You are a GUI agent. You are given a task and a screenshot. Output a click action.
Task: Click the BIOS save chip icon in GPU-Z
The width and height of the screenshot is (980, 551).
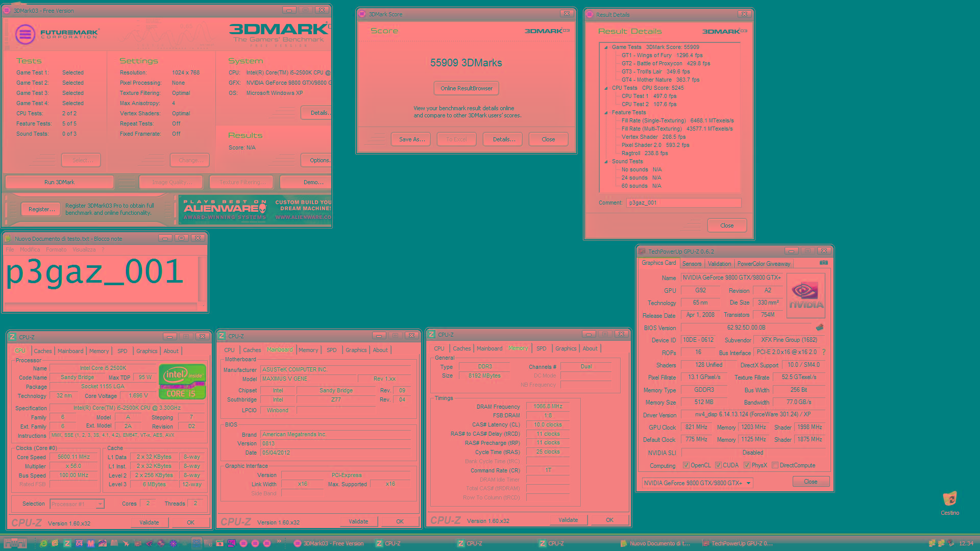pyautogui.click(x=820, y=327)
